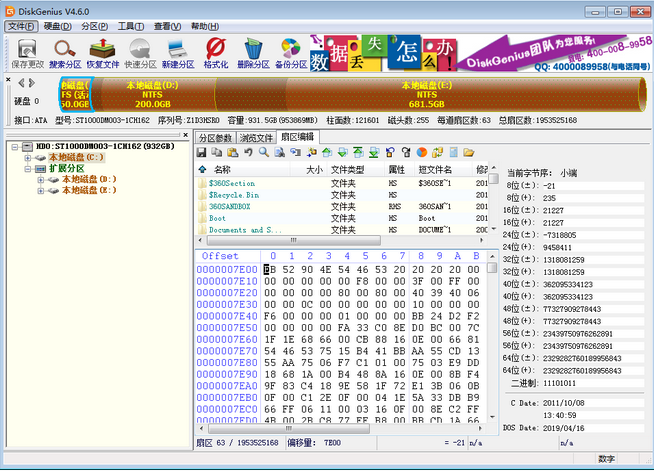
Task: Click the magnifier search icon in sector editor
Action: tap(263, 152)
